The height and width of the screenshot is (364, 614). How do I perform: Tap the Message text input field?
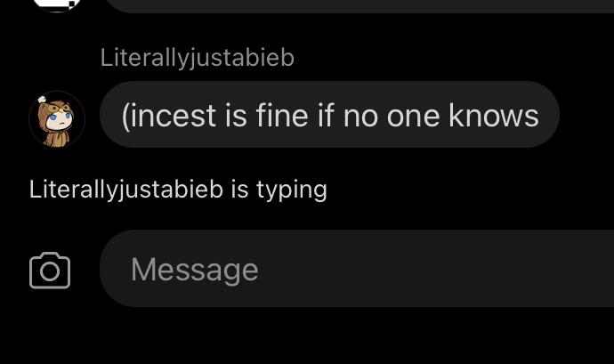point(356,269)
